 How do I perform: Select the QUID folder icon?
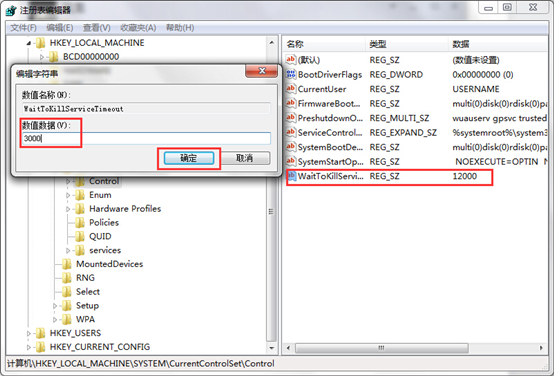[79, 236]
